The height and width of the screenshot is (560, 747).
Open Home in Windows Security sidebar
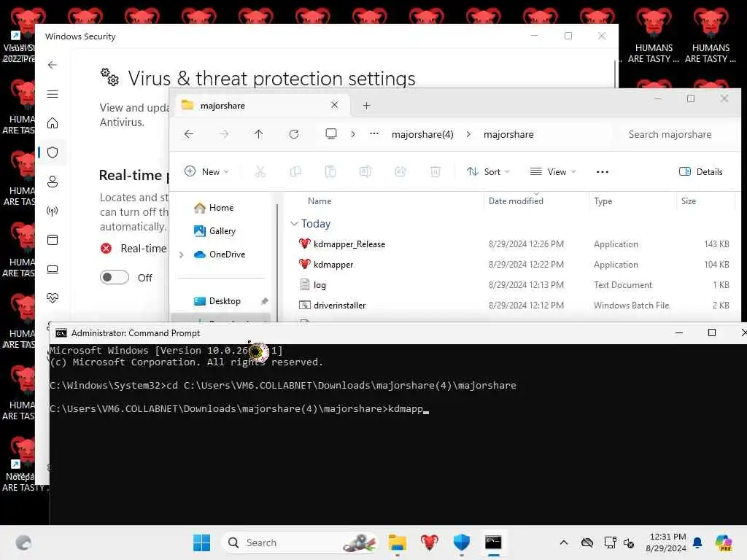tap(53, 123)
